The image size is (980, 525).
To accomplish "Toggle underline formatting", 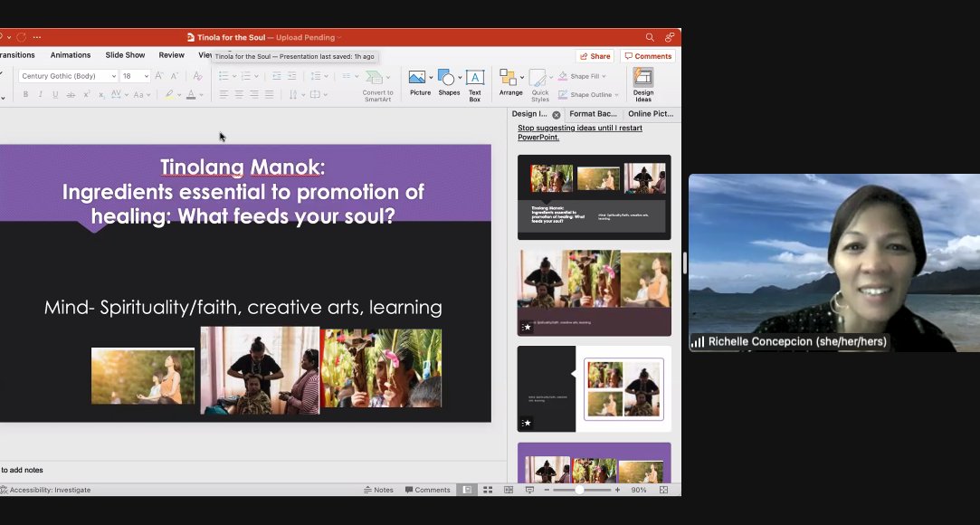I will click(55, 94).
